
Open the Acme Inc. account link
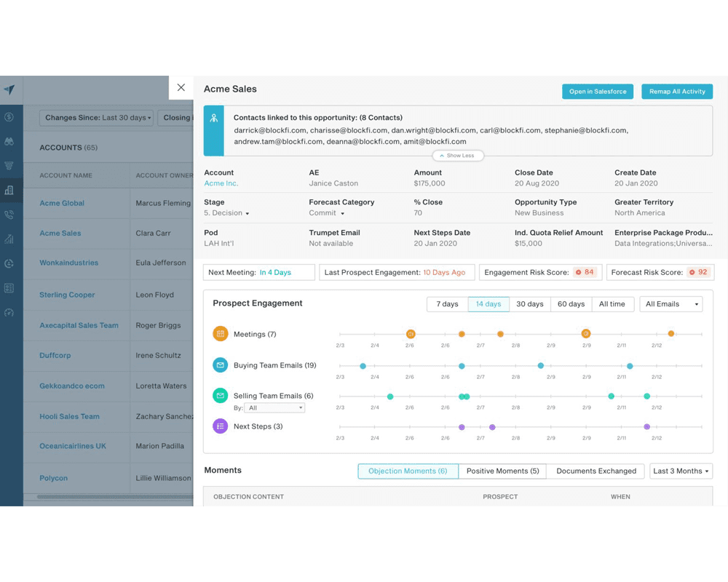221,183
